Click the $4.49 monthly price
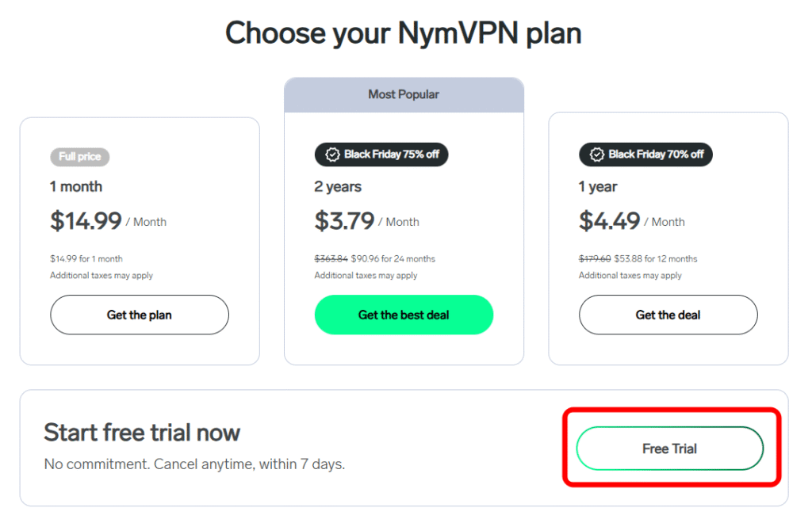This screenshot has height=523, width=812. coord(609,222)
